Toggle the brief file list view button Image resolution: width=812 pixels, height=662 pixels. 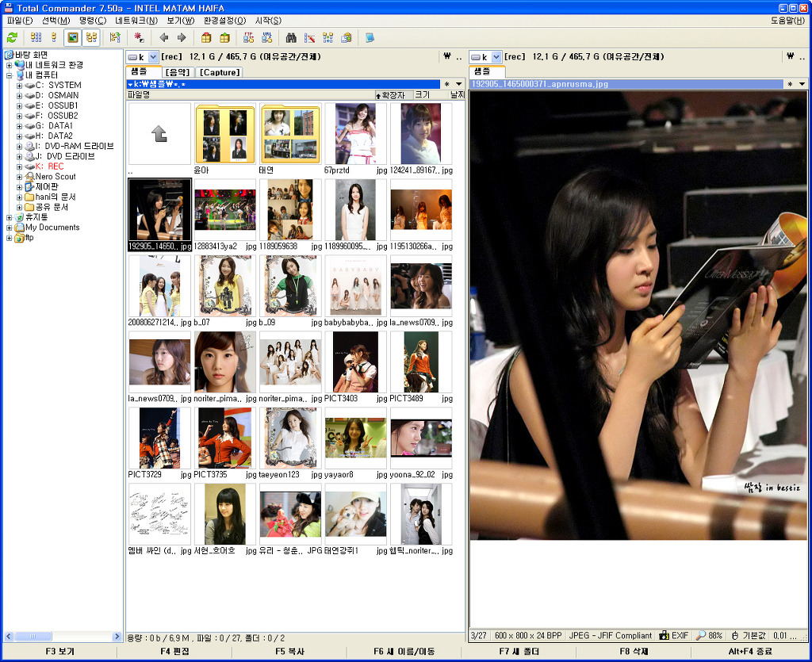(36, 37)
